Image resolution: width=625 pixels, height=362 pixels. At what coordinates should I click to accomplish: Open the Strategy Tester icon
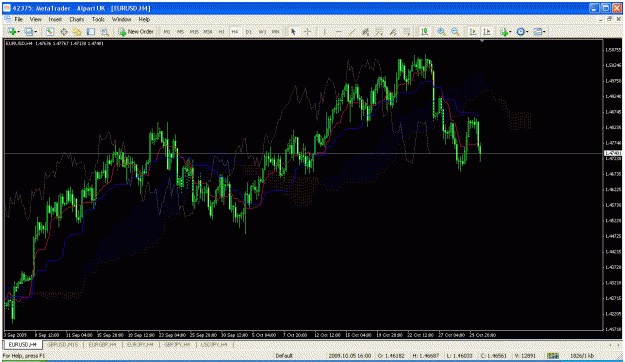pos(104,31)
